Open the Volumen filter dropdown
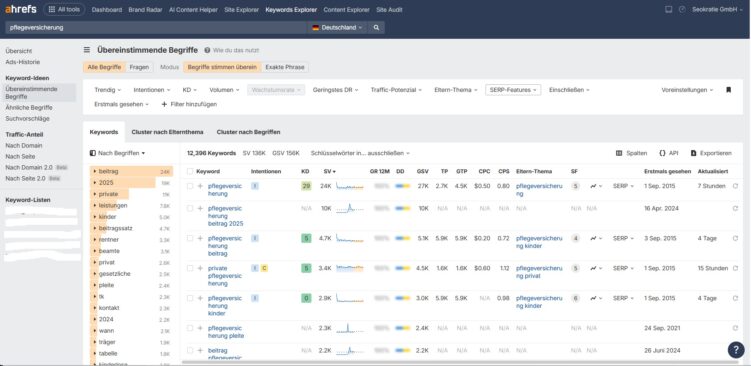This screenshot has width=751, height=366. click(224, 90)
